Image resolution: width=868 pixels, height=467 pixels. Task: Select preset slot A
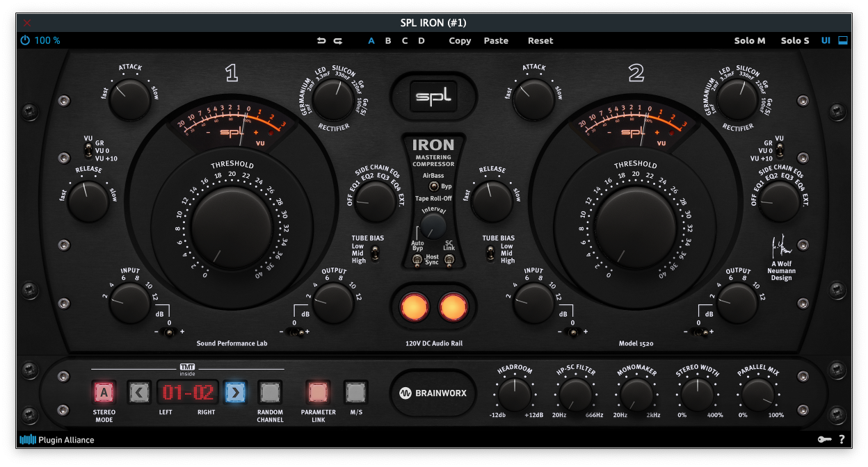pos(371,41)
